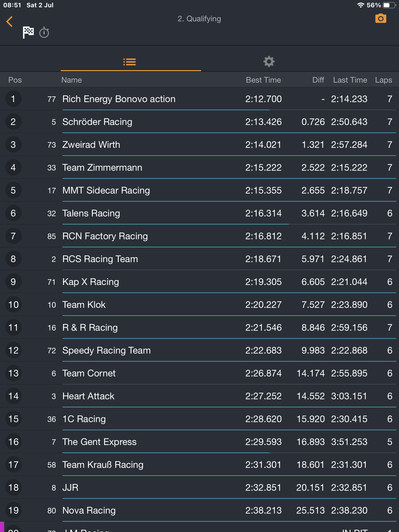Select the checkered flag results icon
Screen dimensions: 399x532
[28, 32]
